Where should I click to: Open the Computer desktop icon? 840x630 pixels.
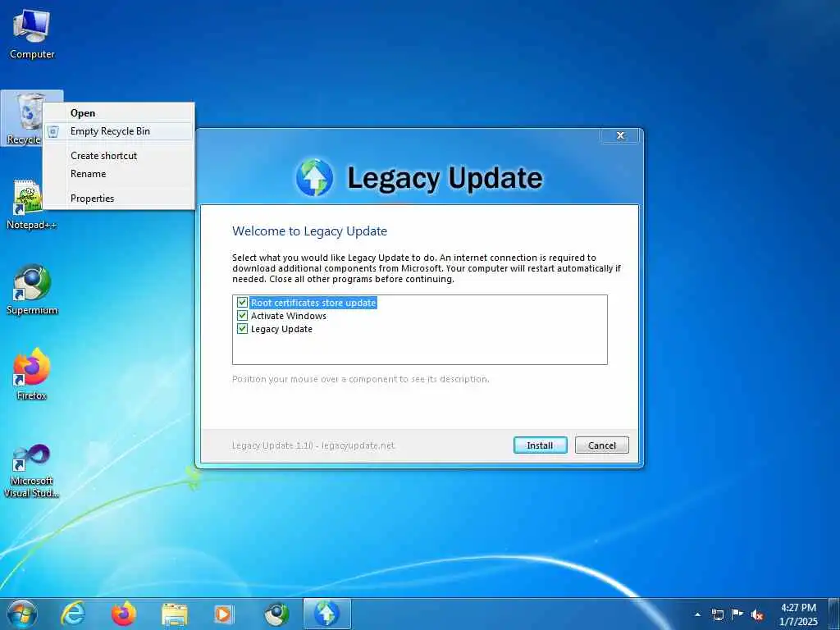(x=32, y=33)
